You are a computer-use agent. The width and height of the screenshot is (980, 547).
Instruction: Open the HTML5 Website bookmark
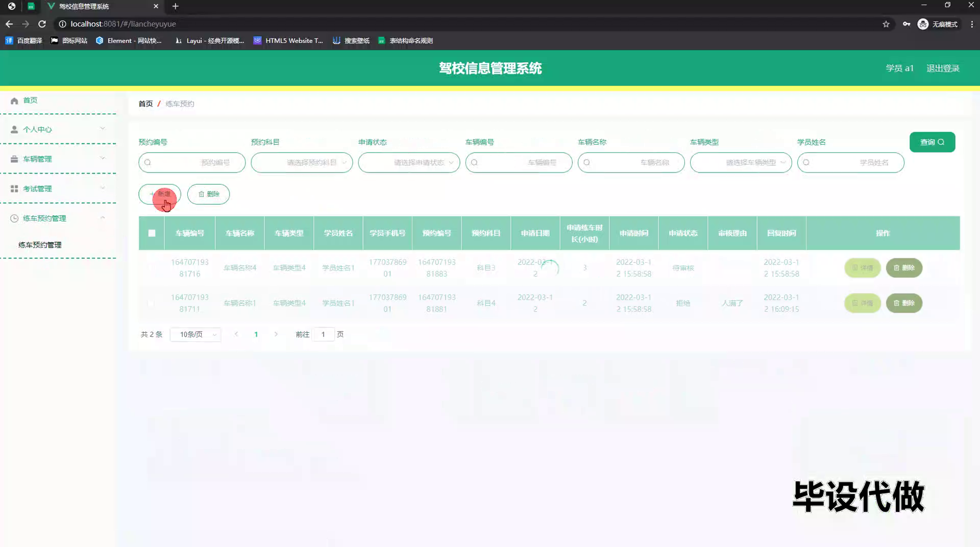[288, 40]
